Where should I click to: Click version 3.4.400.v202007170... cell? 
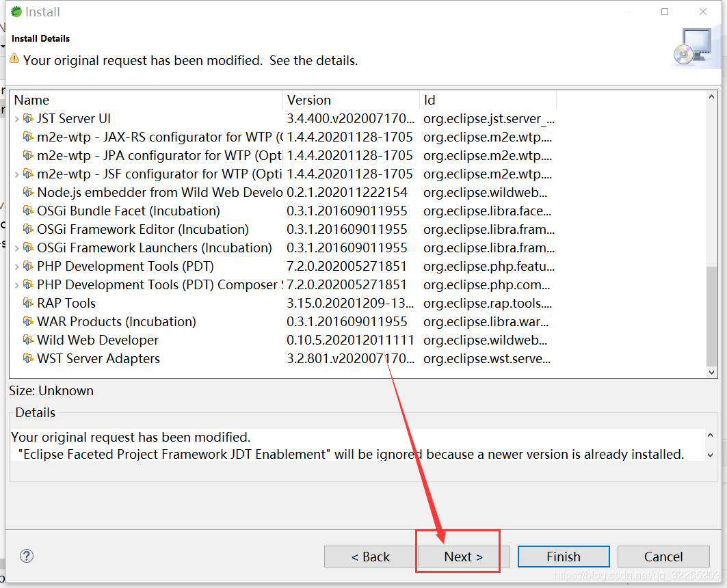tap(351, 118)
